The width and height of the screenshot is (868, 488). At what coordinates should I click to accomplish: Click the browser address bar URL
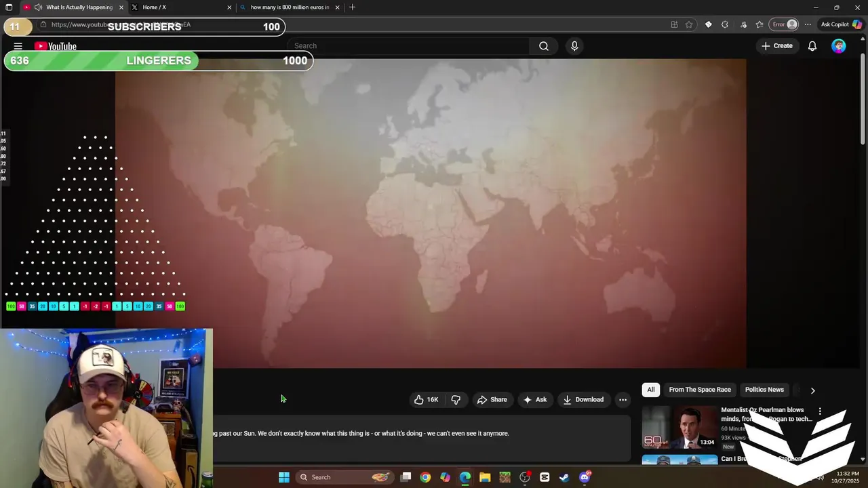121,24
